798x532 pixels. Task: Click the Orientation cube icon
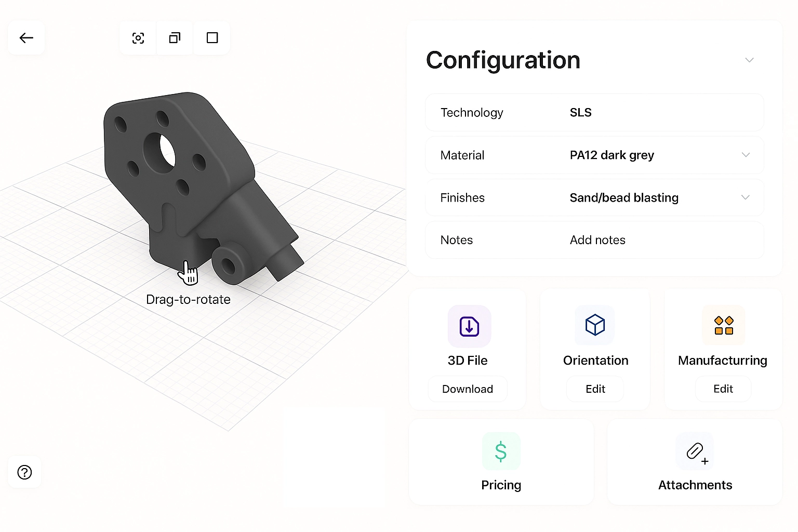point(595,325)
